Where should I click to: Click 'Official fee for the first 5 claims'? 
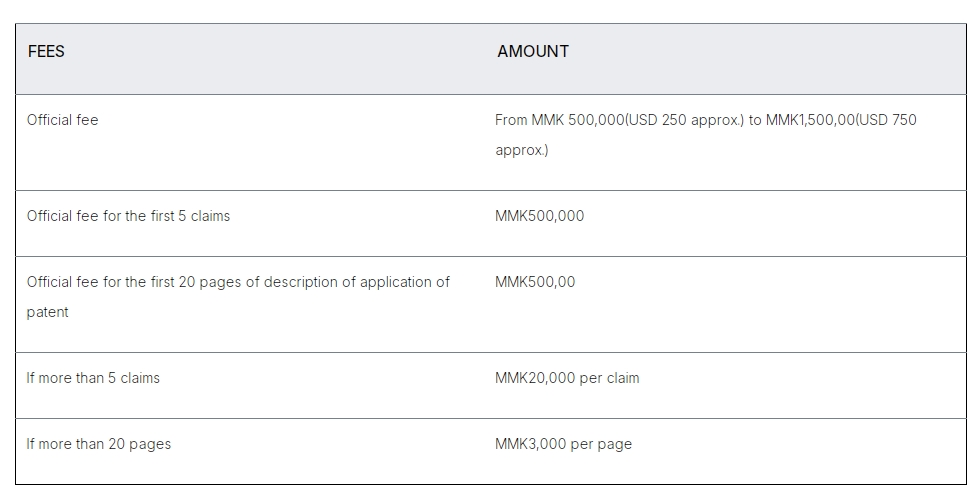pyautogui.click(x=128, y=216)
